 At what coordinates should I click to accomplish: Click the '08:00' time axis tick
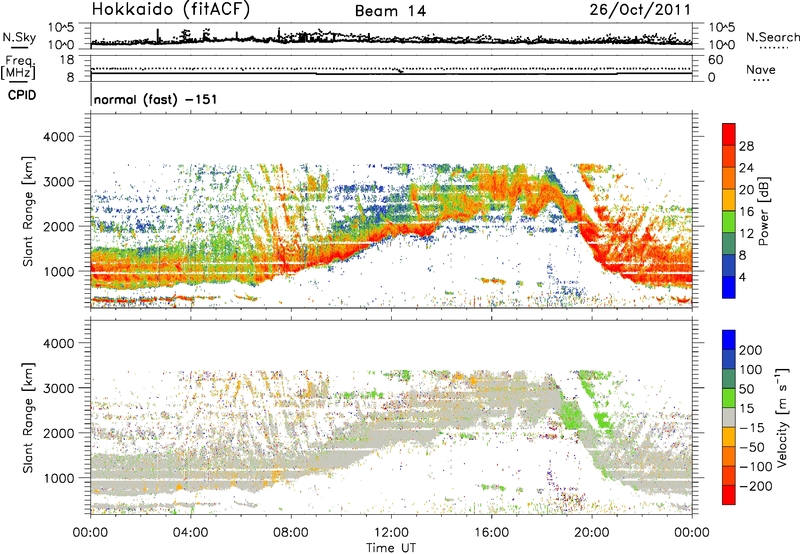pos(291,533)
